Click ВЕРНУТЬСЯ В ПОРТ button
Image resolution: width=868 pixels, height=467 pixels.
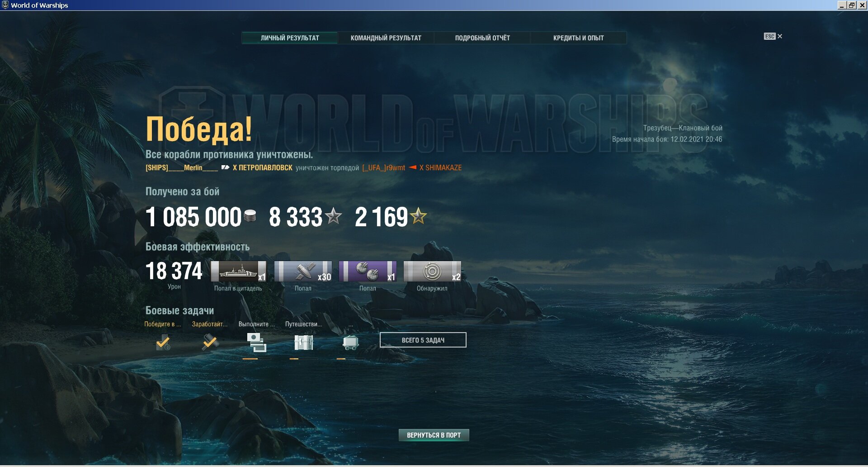click(x=434, y=435)
